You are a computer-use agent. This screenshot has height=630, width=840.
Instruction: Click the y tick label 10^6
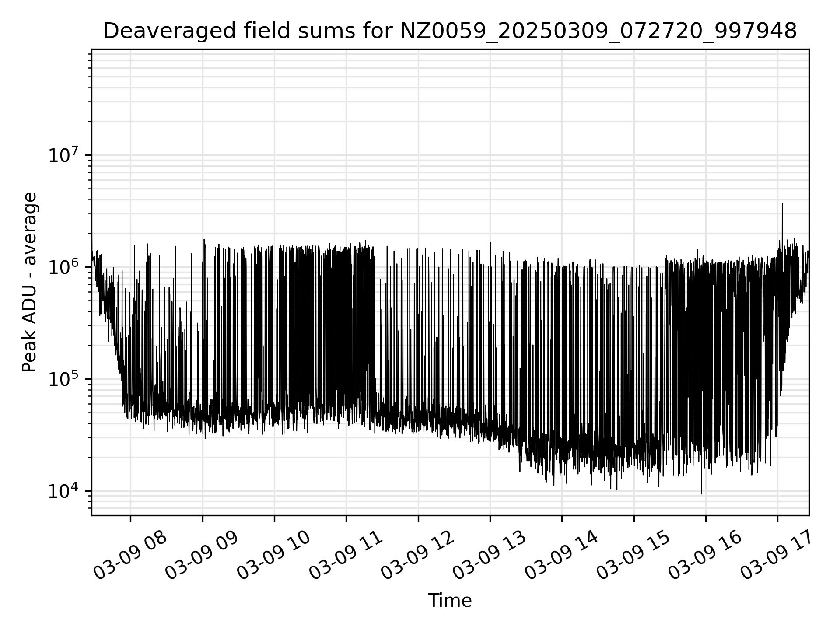[63, 266]
